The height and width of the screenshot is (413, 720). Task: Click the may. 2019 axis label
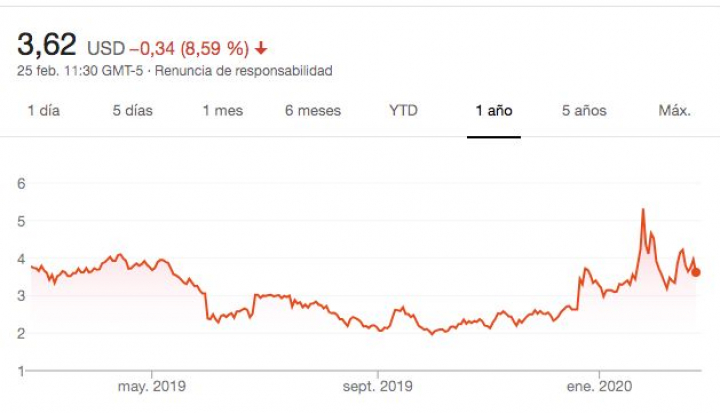(151, 386)
